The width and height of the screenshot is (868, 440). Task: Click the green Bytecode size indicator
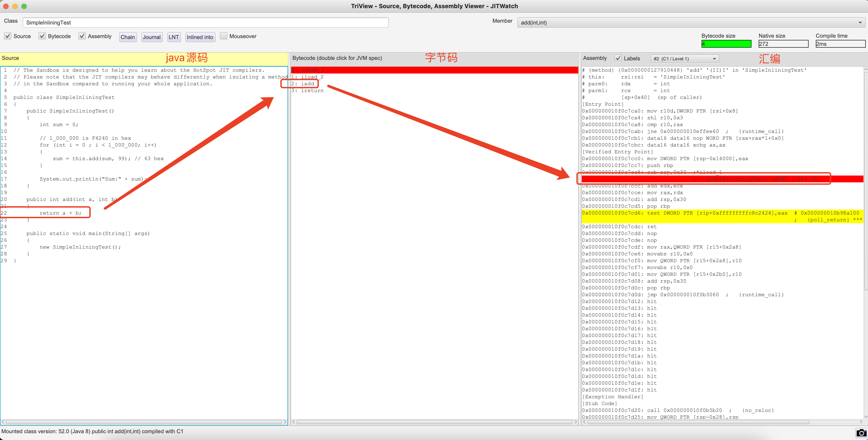[x=726, y=44]
